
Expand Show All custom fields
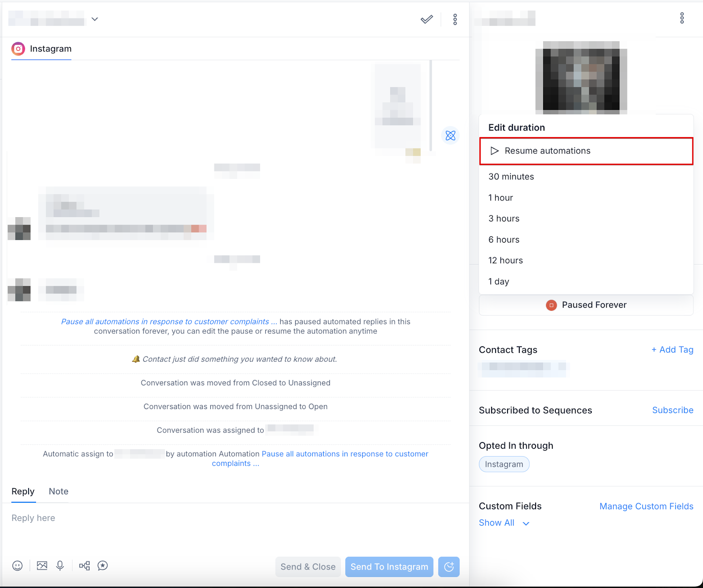504,523
